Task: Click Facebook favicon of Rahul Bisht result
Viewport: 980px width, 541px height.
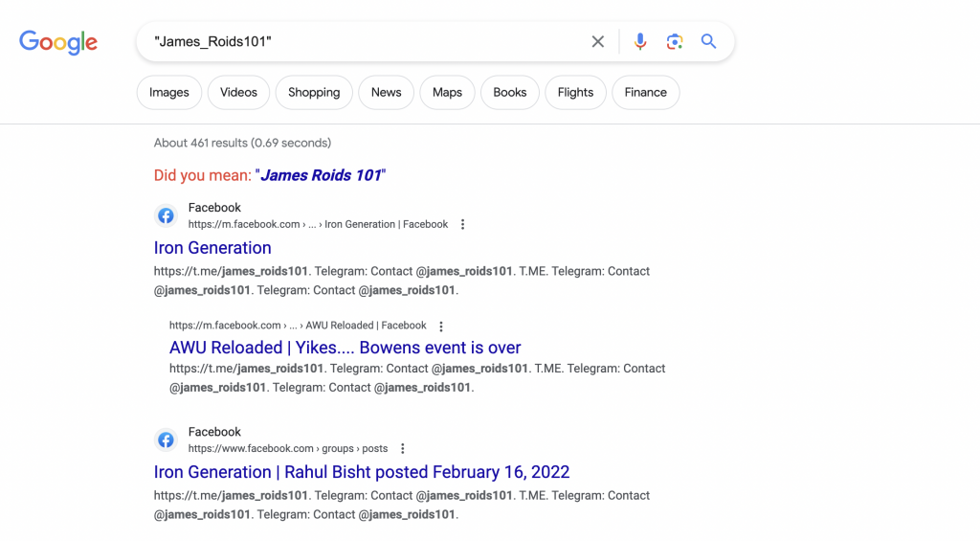Action: tap(166, 440)
